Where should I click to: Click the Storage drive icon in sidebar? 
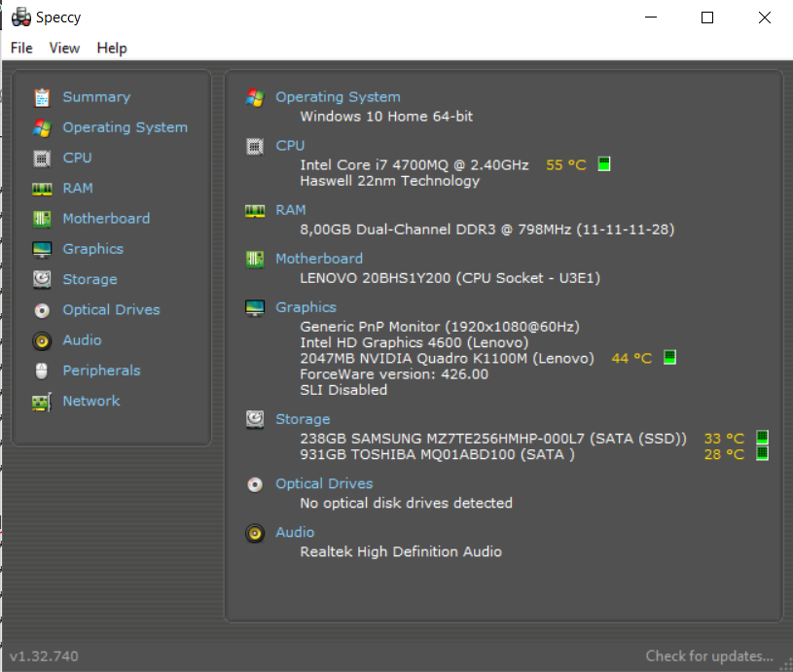42,279
